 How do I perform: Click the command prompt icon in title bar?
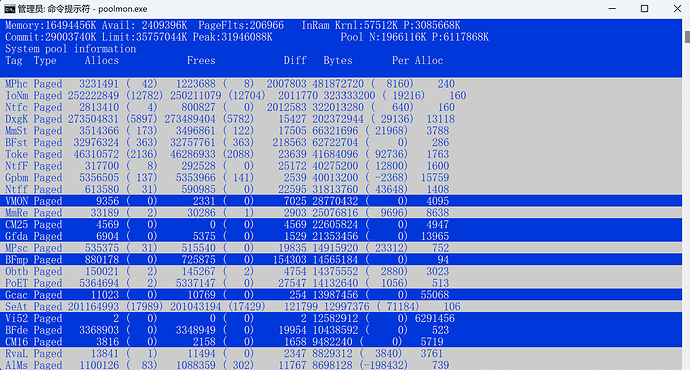[x=10, y=9]
